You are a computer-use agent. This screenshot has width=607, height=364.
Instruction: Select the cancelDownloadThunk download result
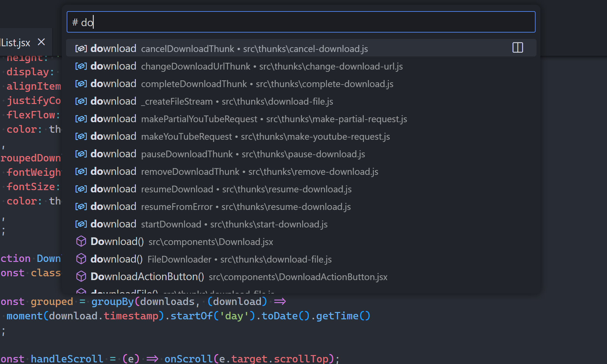pyautogui.click(x=221, y=48)
